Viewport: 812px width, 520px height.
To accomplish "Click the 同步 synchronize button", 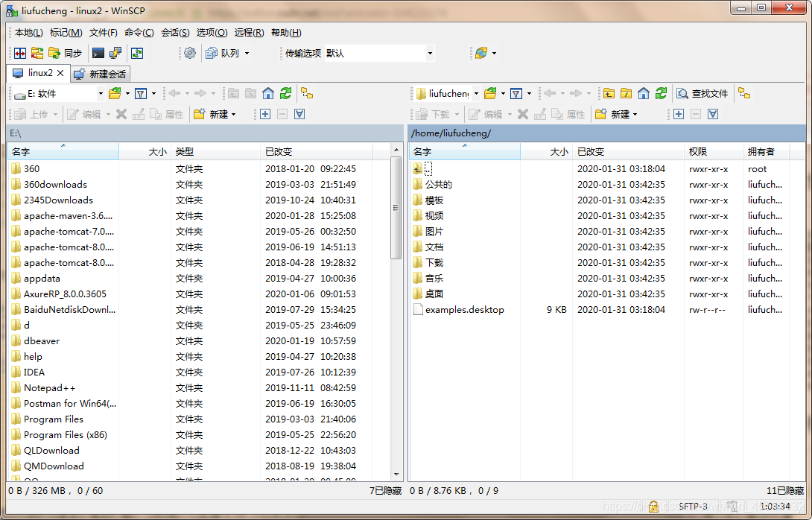I will [x=66, y=54].
